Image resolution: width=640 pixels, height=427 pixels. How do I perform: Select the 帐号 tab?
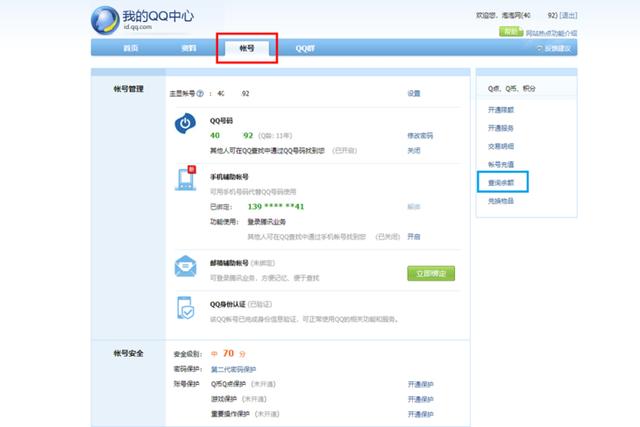tap(247, 48)
